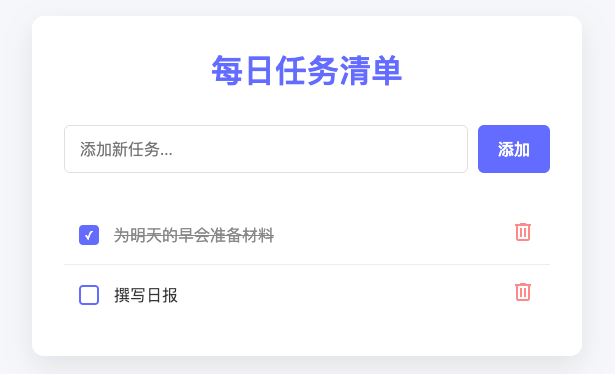Click the strikethrough text 为明天的早会准备材料
This screenshot has height=374, width=615.
pos(194,235)
